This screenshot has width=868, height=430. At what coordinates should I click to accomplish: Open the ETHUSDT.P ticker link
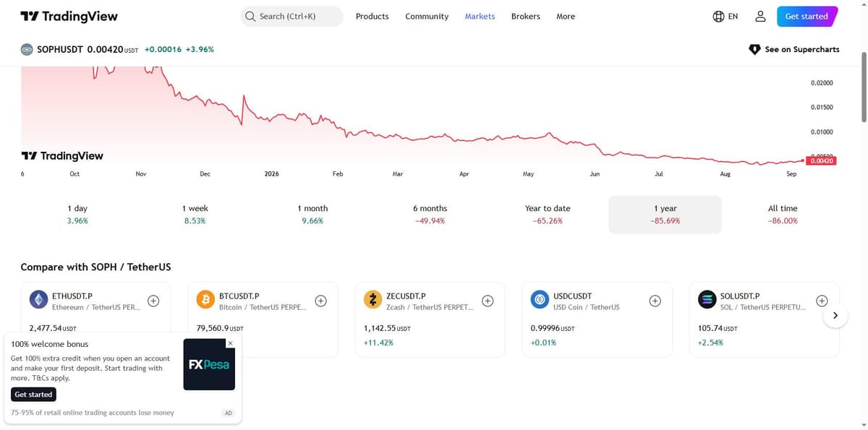click(x=72, y=296)
